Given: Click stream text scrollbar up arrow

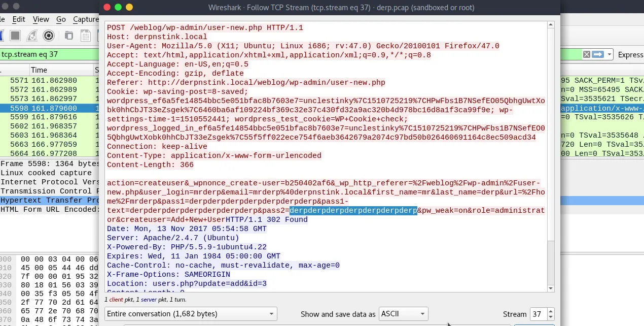Looking at the screenshot, I should tap(551, 25).
